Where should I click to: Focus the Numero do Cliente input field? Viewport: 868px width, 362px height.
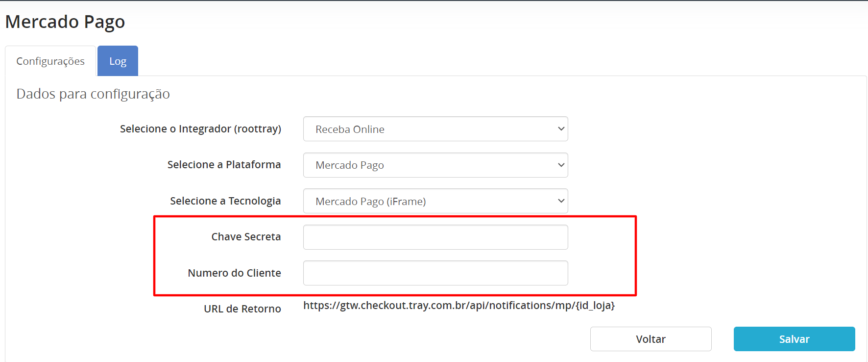click(435, 273)
